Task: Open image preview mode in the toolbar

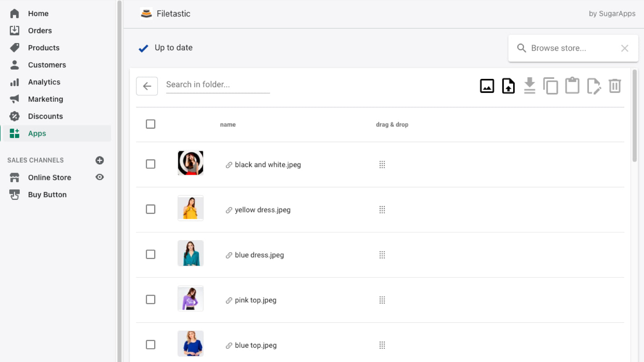Action: point(487,86)
